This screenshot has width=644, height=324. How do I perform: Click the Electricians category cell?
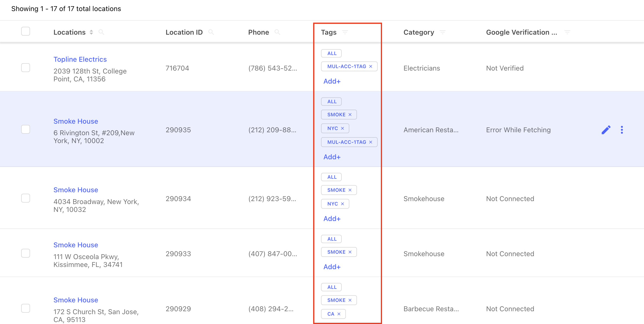[x=421, y=68]
